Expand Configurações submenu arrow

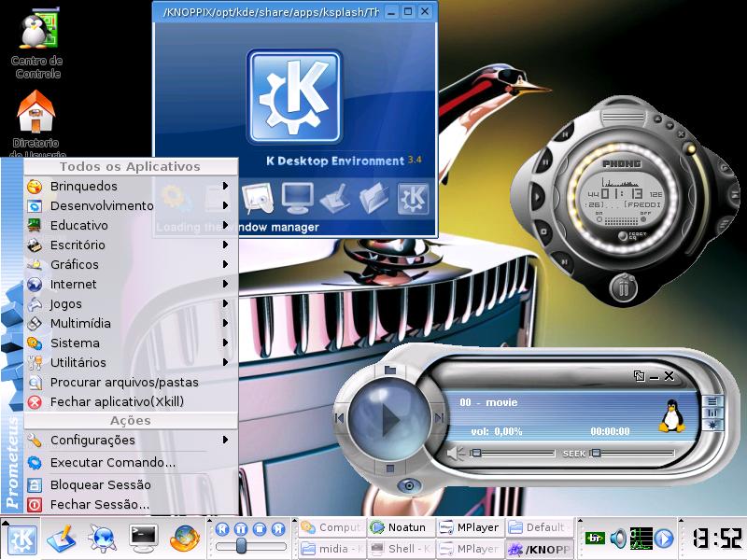coord(225,440)
